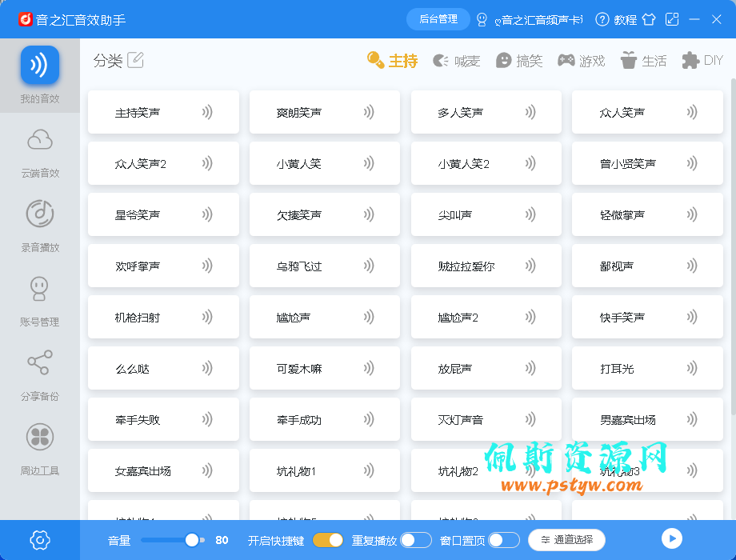Click the play button at bottom right
Image resolution: width=736 pixels, height=560 pixels.
pos(672,538)
